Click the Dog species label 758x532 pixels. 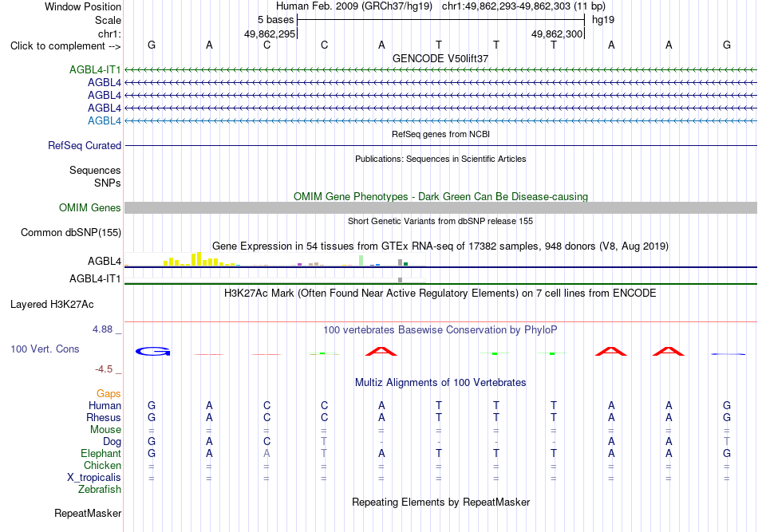[x=112, y=442]
